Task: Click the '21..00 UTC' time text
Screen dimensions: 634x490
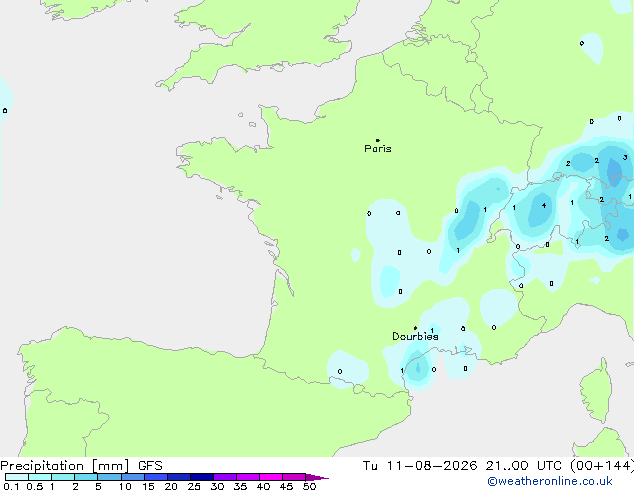Action: click(x=524, y=466)
